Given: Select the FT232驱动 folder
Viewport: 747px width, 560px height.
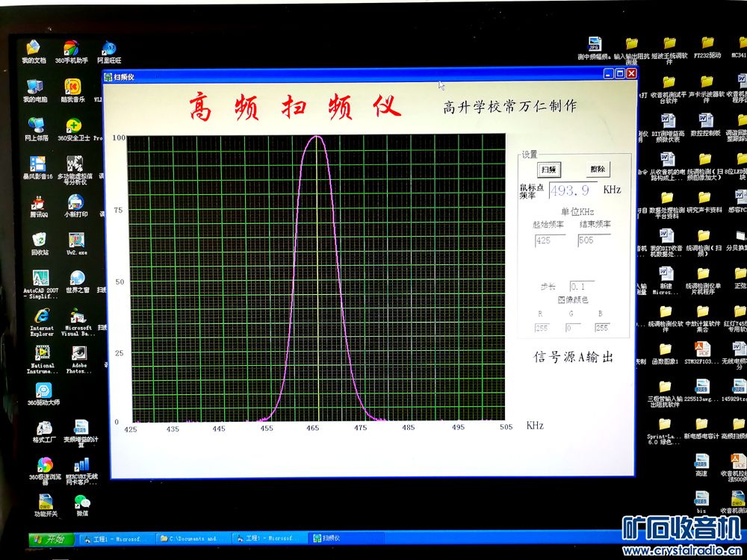Looking at the screenshot, I should point(707,48).
